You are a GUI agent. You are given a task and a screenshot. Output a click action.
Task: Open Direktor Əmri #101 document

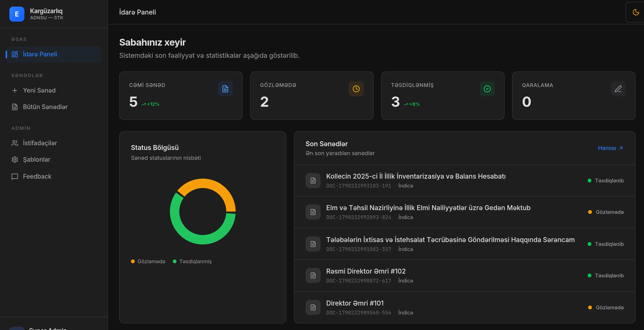[x=464, y=307]
